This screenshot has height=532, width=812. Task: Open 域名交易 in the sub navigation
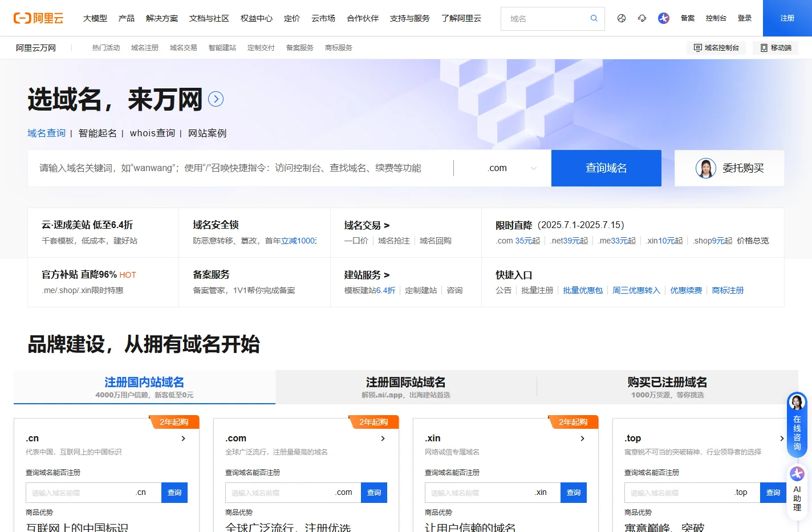[184, 48]
